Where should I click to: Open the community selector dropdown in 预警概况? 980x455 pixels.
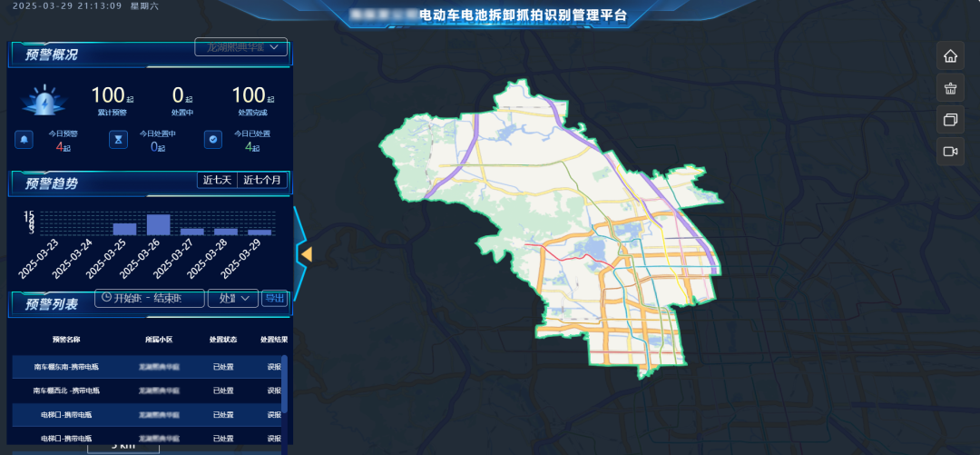240,47
